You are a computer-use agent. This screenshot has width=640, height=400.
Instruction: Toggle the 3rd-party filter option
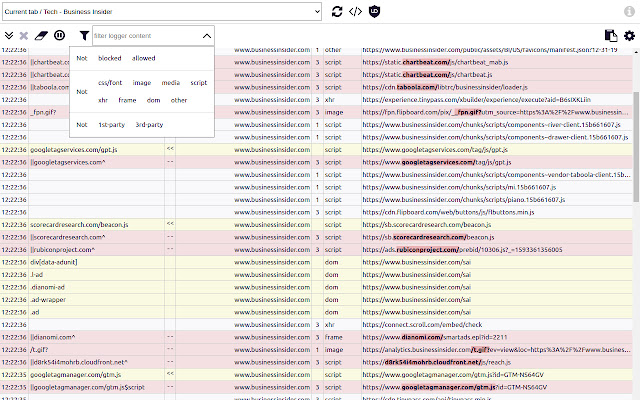(149, 125)
